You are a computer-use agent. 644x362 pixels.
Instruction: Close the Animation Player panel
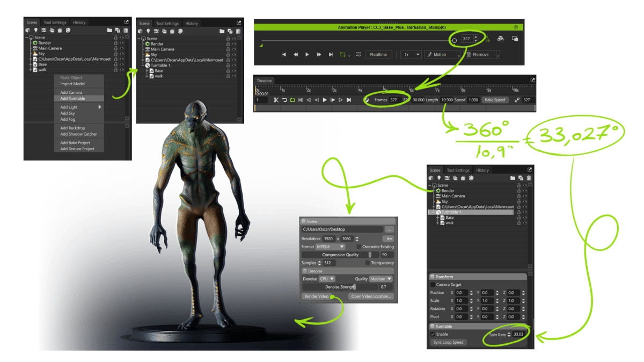(x=516, y=27)
